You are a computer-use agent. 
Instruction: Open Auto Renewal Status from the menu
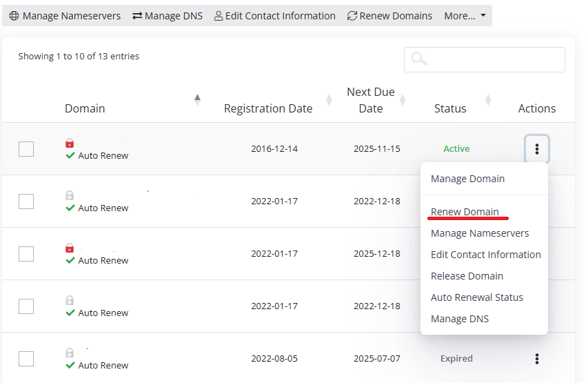click(x=476, y=297)
